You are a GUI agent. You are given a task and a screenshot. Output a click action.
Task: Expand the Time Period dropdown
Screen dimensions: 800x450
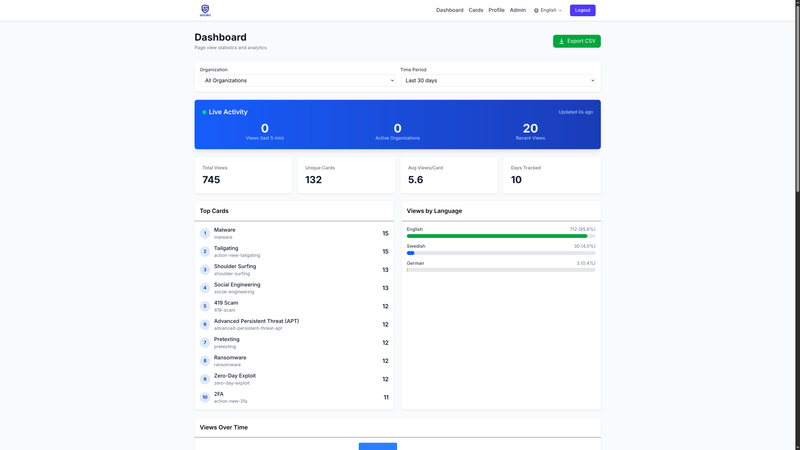[498, 80]
